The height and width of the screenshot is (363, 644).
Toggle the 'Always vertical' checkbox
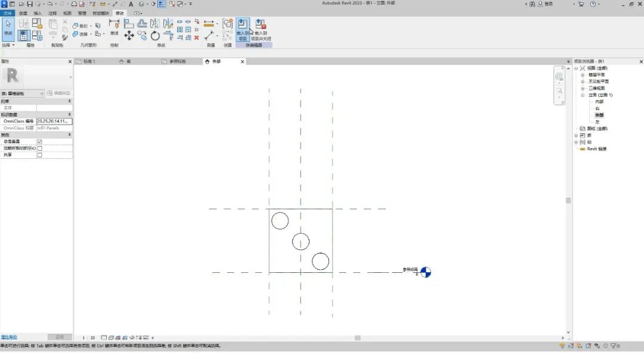39,141
